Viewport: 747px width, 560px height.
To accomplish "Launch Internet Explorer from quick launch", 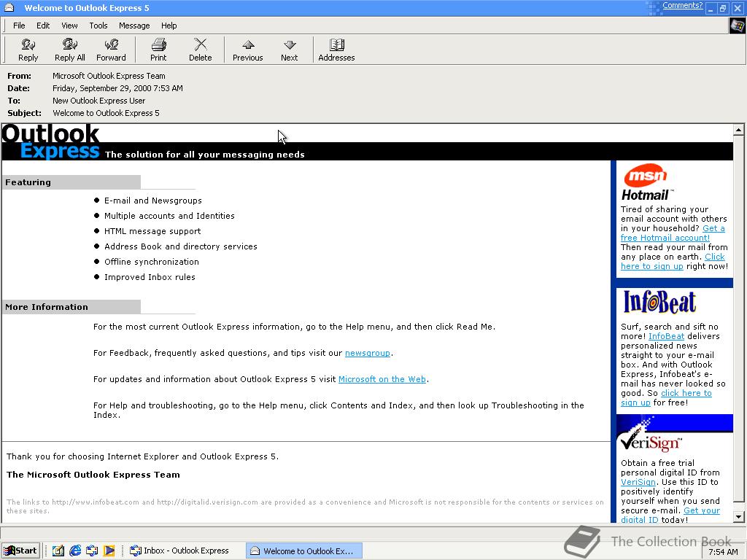I will coord(75,551).
